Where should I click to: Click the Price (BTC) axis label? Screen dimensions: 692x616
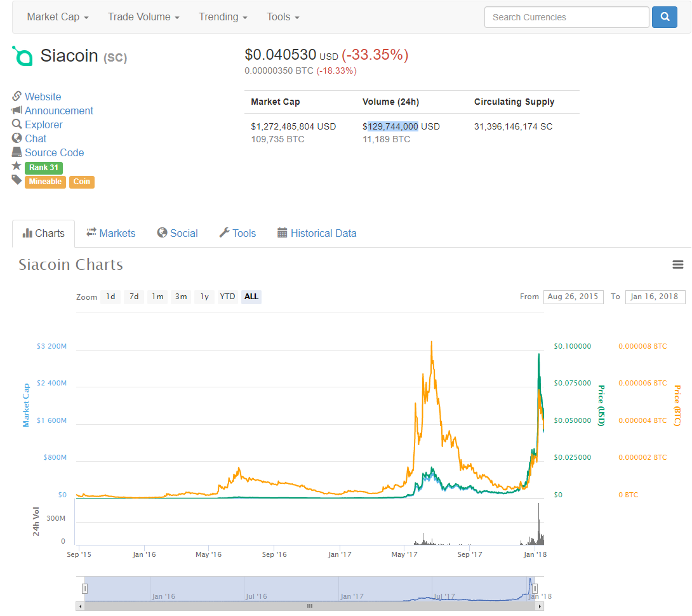[x=677, y=405]
